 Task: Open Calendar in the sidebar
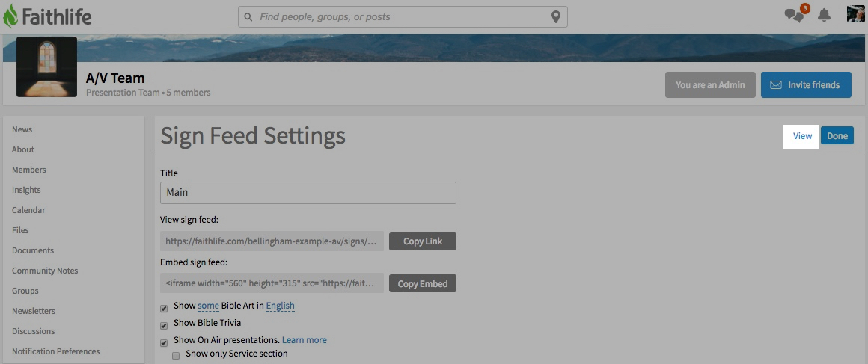[x=28, y=210]
